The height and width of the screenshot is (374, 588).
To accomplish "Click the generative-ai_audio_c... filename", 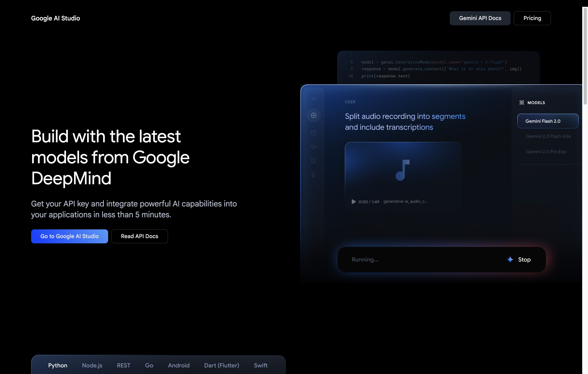I will (x=405, y=201).
